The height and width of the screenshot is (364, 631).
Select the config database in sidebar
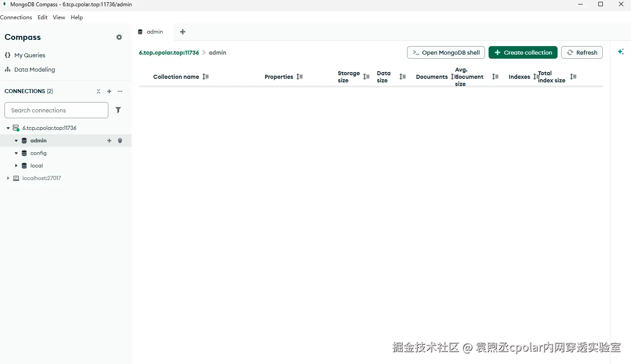point(39,153)
